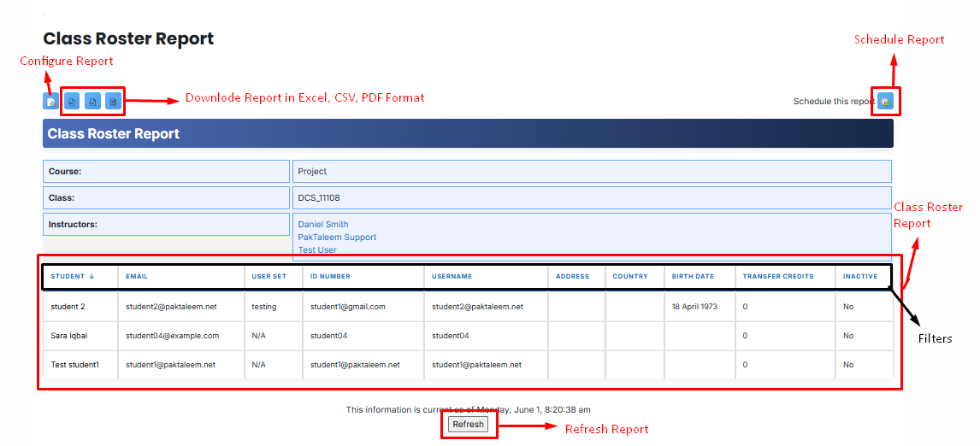Sort by the COUNTRY column header
This screenshot has height=446, width=980.
point(630,276)
